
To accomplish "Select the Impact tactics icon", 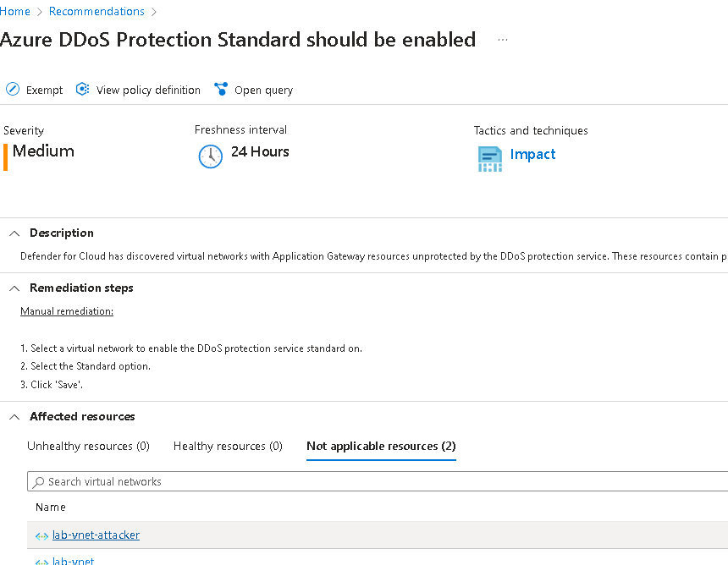I will (x=490, y=159).
